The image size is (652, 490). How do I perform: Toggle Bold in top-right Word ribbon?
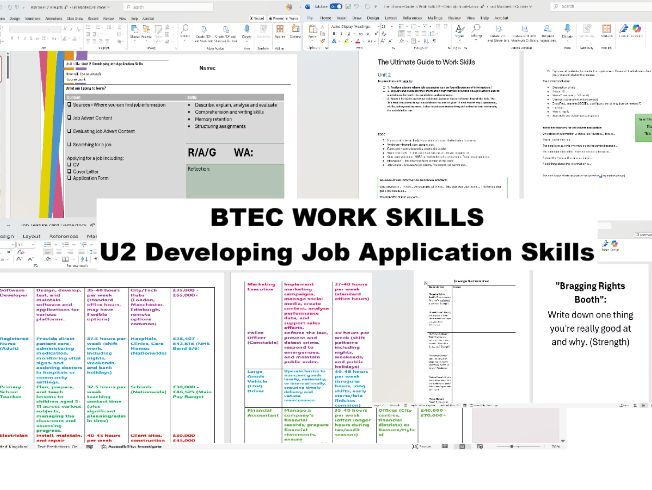(x=334, y=34)
